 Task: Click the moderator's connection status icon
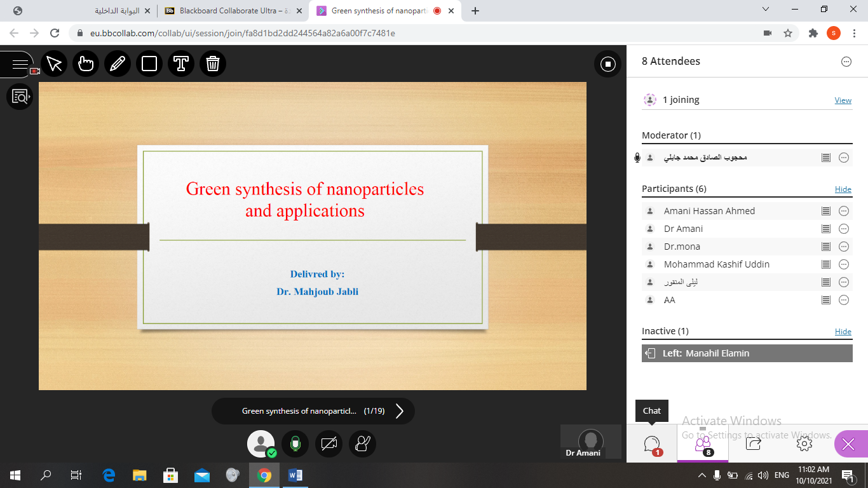point(826,158)
